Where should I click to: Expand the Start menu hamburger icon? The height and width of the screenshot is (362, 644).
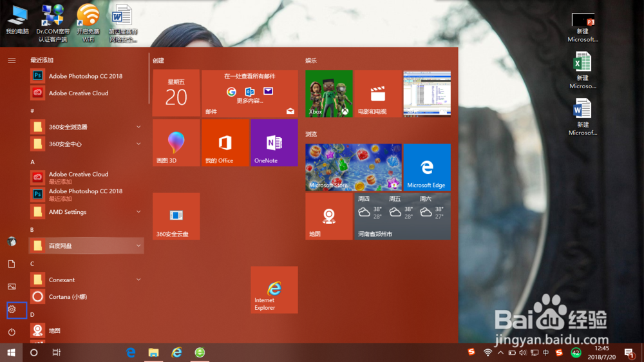click(x=12, y=61)
